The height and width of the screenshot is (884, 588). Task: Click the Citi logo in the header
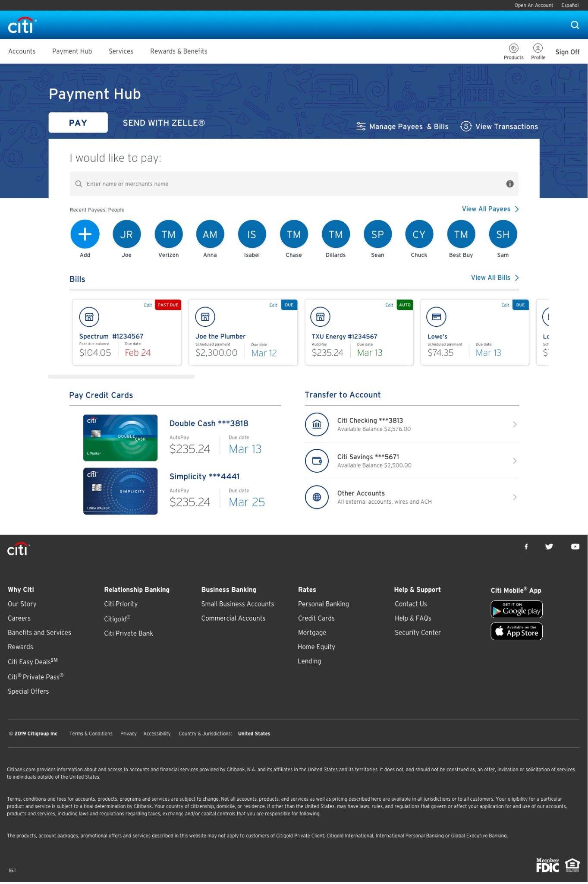point(22,25)
